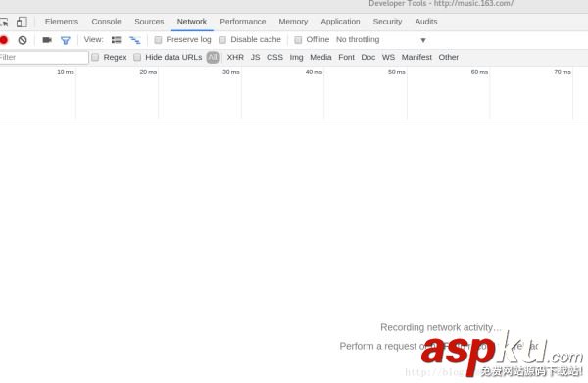Filter requests by Doc
Screen dimensions: 588x383
click(367, 58)
